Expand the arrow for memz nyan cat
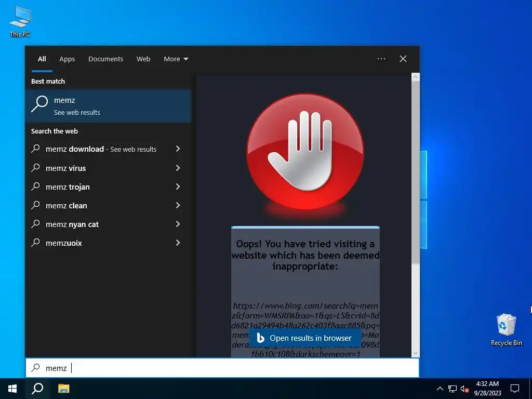The height and width of the screenshot is (399, 532). 178,224
